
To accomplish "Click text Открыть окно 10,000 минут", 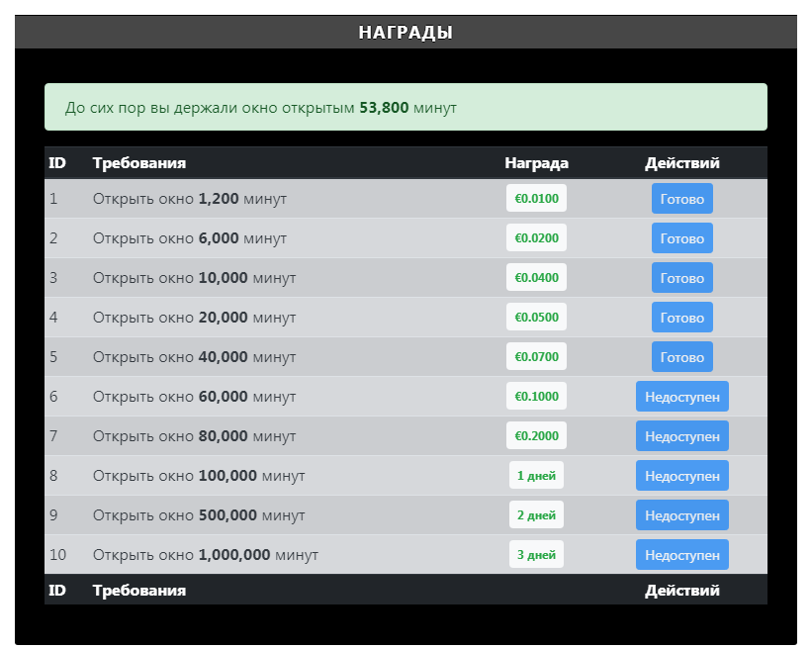I will coord(194,278).
